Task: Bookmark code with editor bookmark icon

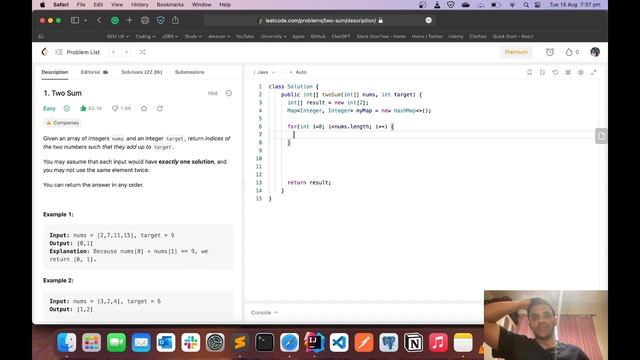Action: [529, 72]
